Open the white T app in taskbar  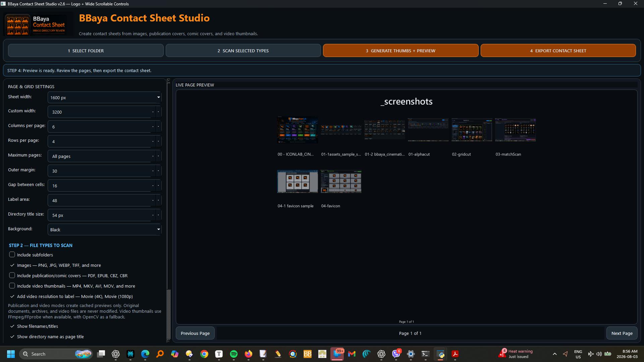coord(219,354)
